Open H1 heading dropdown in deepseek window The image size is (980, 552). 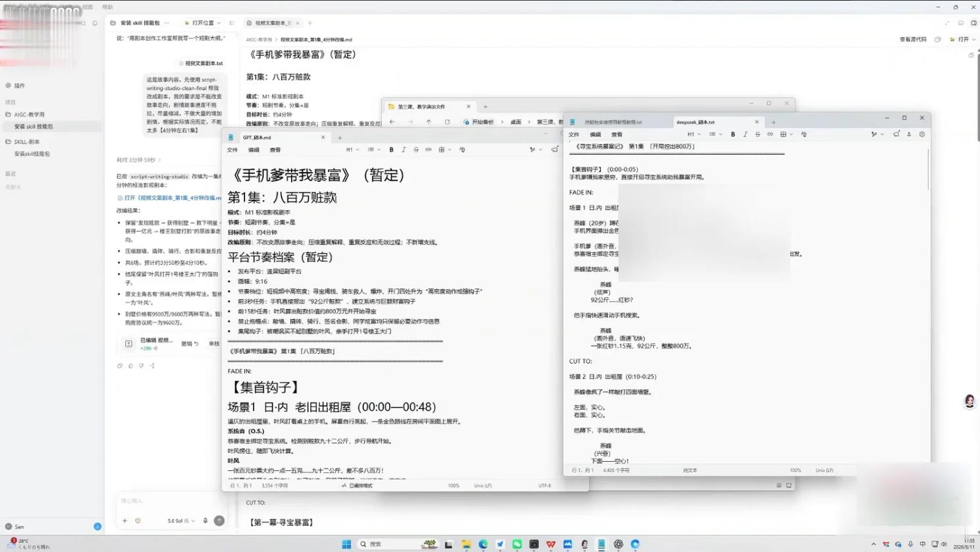pos(694,134)
